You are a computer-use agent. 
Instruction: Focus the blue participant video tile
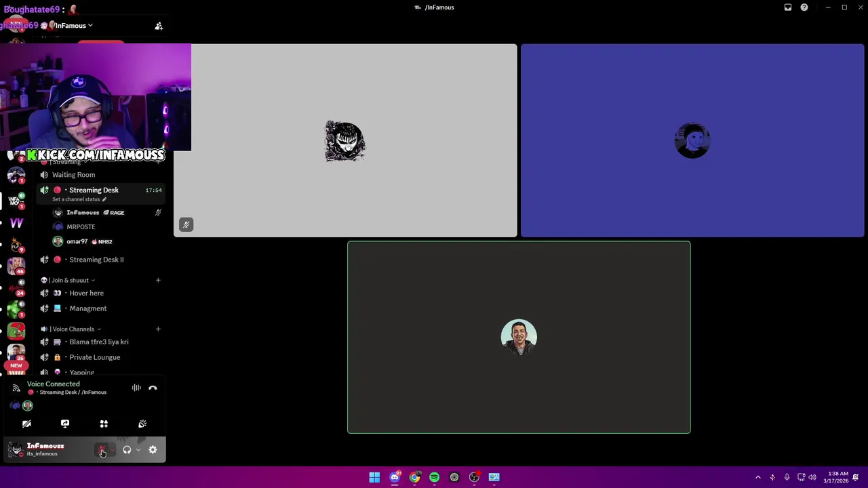coord(692,141)
